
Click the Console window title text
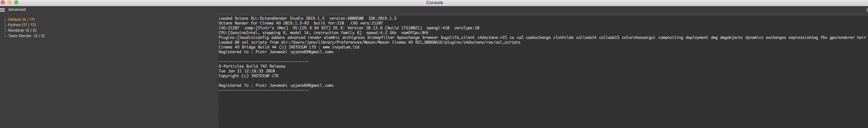tap(434, 3)
